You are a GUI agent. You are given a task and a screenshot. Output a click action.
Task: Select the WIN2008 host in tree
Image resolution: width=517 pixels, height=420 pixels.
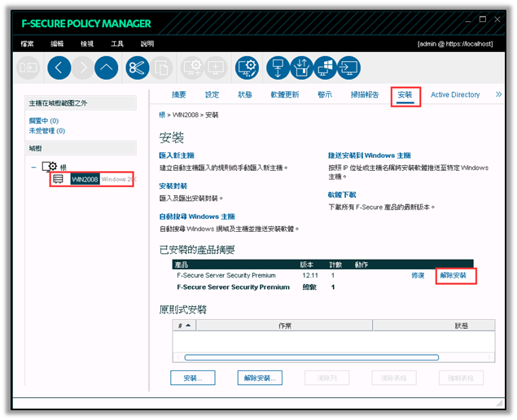coord(85,179)
